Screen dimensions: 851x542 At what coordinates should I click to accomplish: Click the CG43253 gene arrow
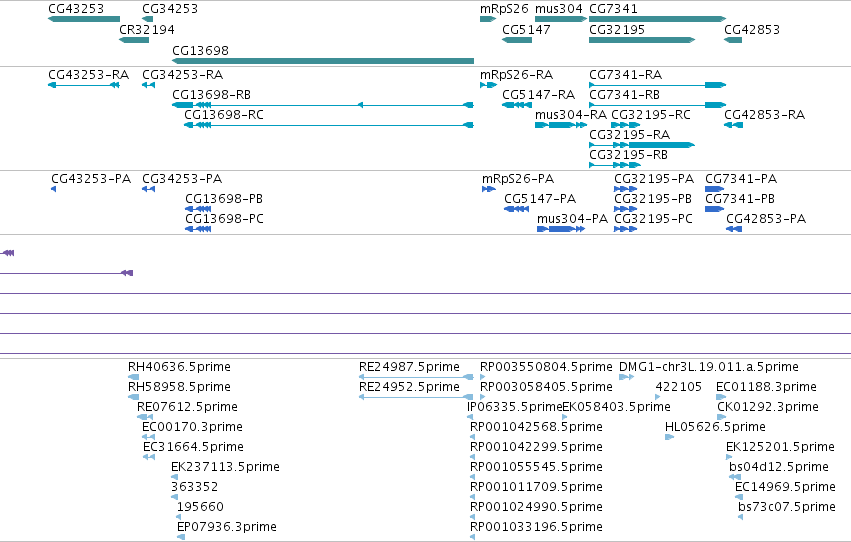84,19
